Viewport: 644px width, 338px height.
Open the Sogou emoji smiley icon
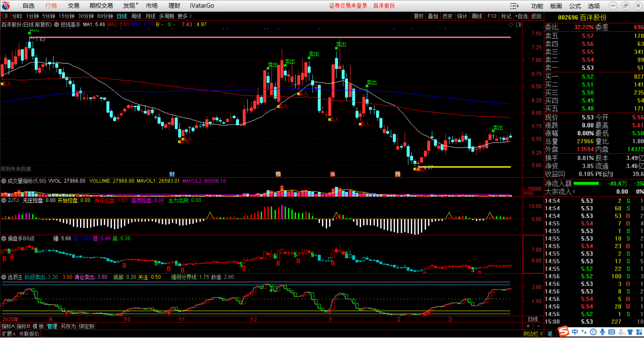tap(593, 332)
